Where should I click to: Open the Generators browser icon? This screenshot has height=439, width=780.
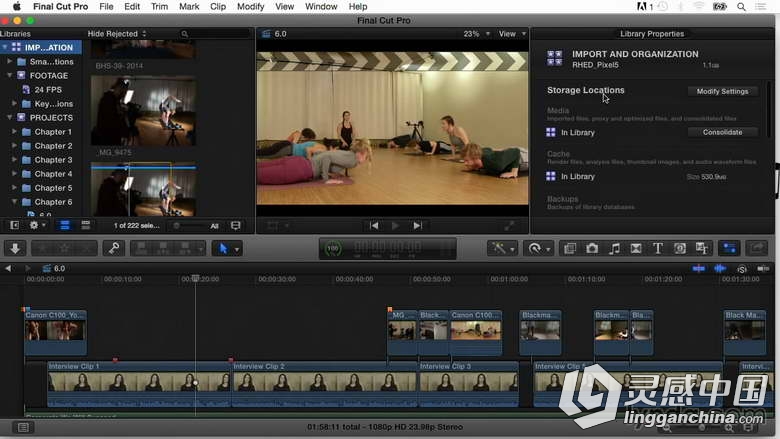(680, 248)
